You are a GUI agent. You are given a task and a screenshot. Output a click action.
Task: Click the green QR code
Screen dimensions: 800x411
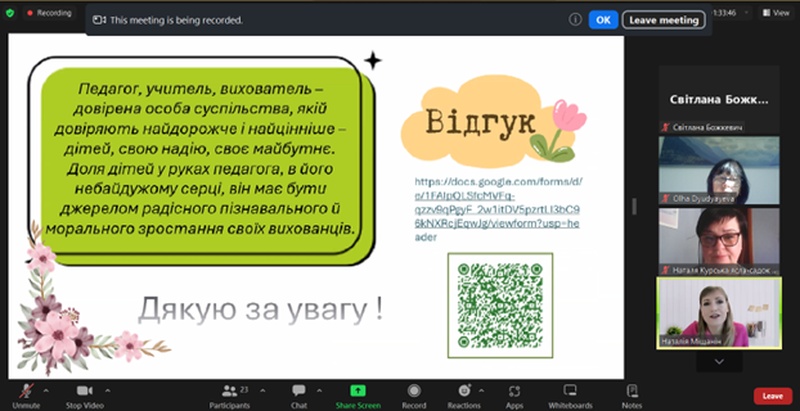click(x=500, y=305)
